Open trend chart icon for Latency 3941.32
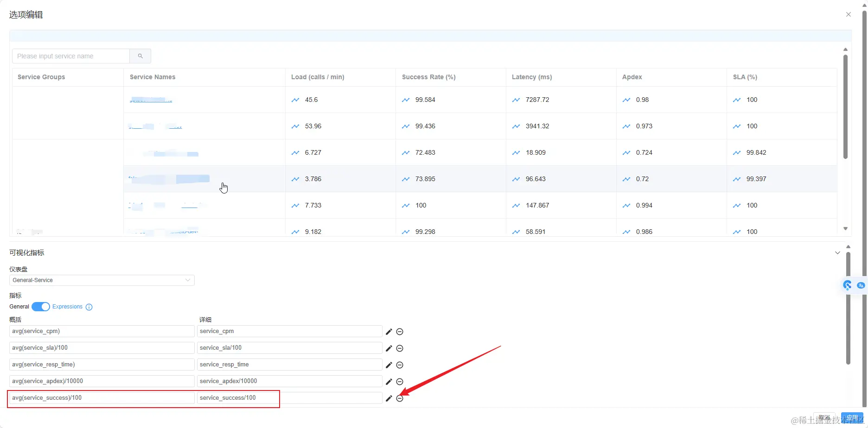868x428 pixels. 516,126
